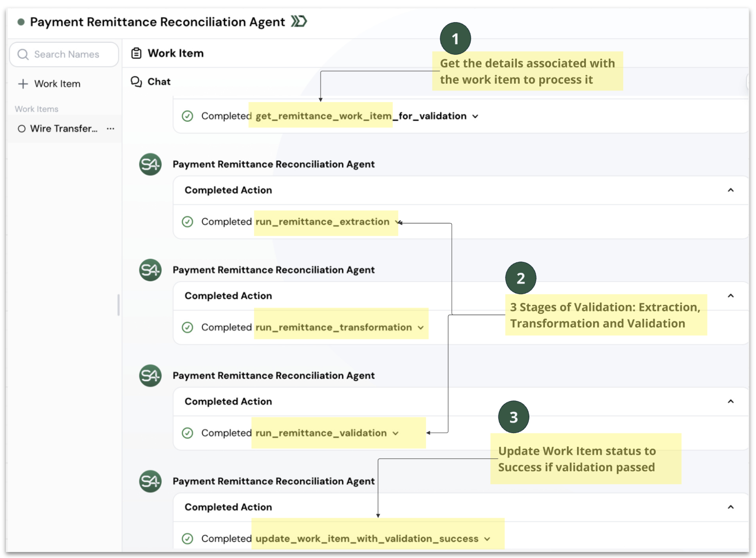Expand the update_work_item_with_validation_success details chevron
Viewport: 756px width, 558px height.
coord(487,539)
